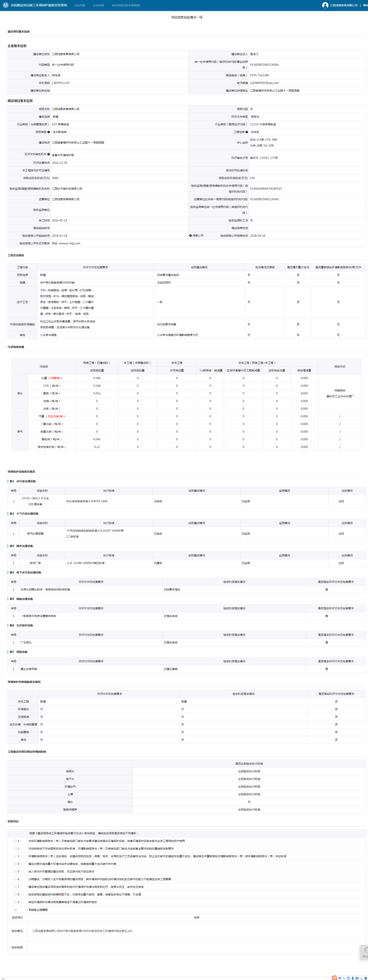
Task: Click the 表1 水污染治理设施 table heading
Action: 23,481
